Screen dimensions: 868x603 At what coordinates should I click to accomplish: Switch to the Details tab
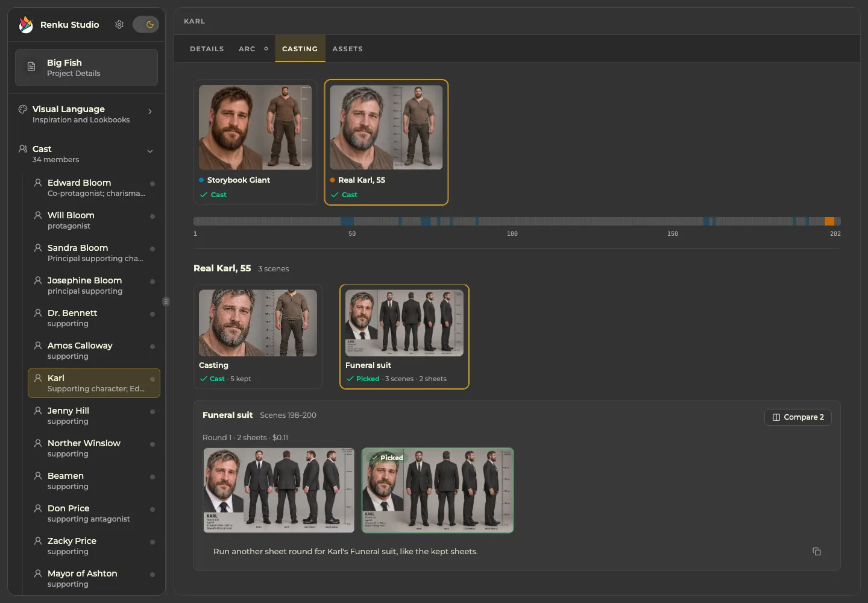[x=207, y=49]
